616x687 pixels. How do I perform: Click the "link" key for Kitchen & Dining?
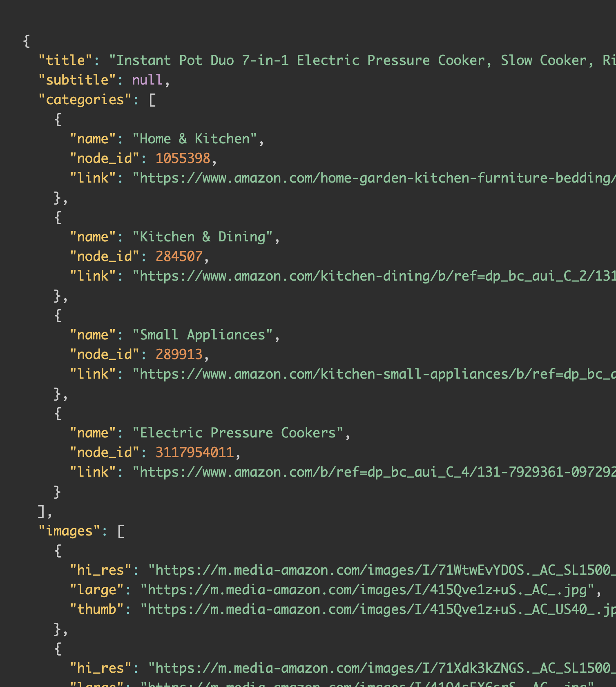pyautogui.click(x=93, y=276)
